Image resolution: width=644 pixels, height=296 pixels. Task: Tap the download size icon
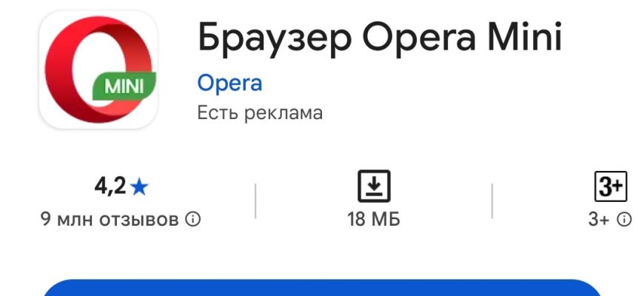tap(374, 186)
